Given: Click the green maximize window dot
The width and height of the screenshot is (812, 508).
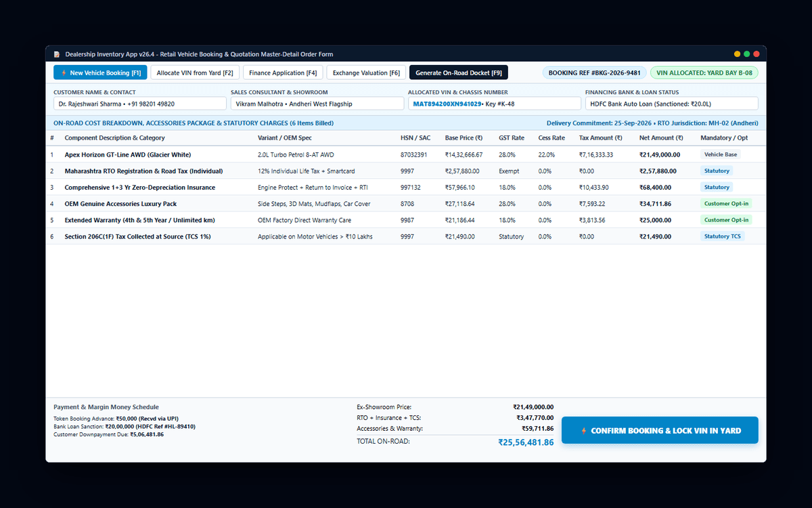Looking at the screenshot, I should point(747,54).
